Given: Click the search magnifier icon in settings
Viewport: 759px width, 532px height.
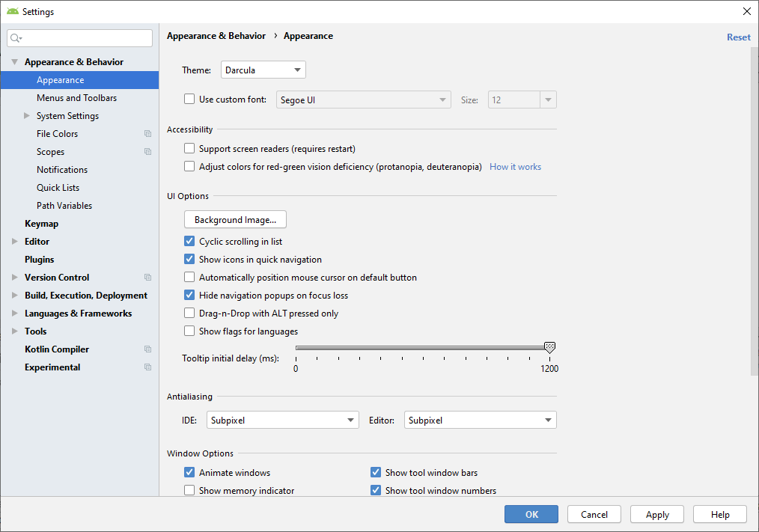Looking at the screenshot, I should 16,38.
